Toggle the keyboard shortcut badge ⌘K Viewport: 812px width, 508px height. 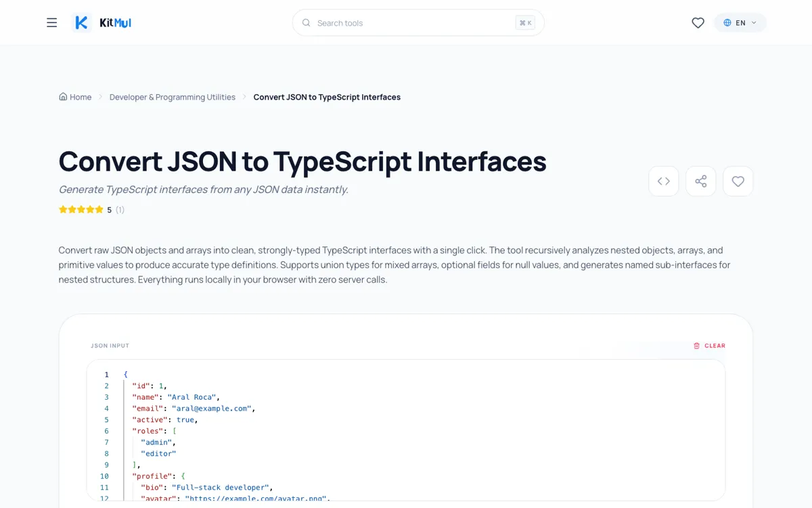pyautogui.click(x=525, y=22)
